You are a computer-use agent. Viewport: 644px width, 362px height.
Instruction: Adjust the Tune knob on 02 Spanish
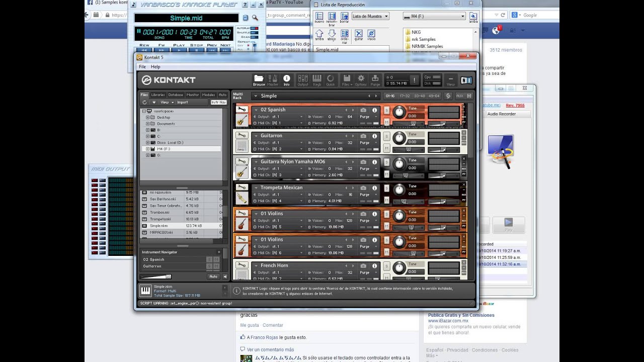click(x=399, y=112)
